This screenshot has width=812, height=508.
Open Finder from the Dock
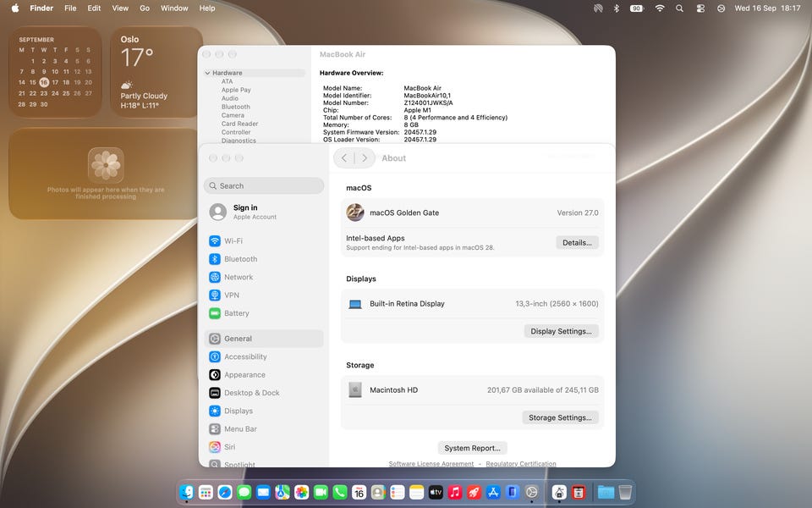(x=186, y=491)
